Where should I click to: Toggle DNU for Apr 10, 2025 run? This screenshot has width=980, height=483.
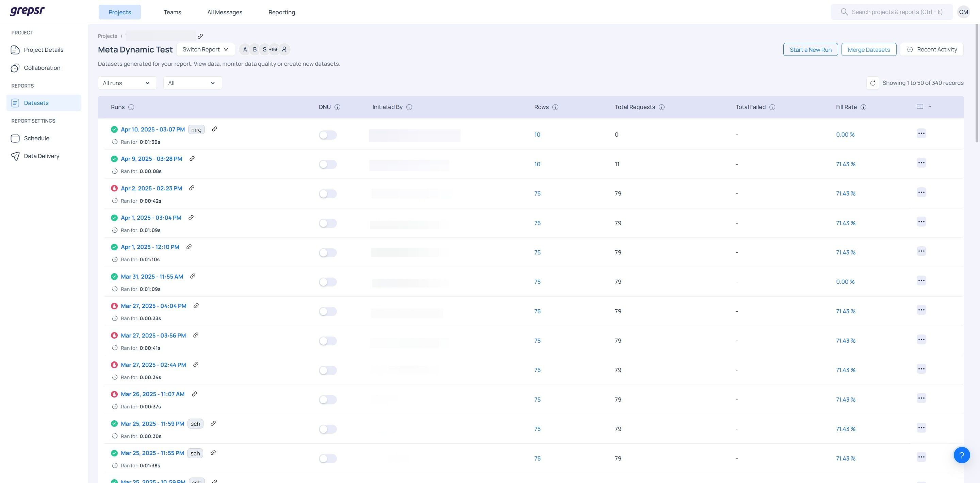pyautogui.click(x=328, y=135)
